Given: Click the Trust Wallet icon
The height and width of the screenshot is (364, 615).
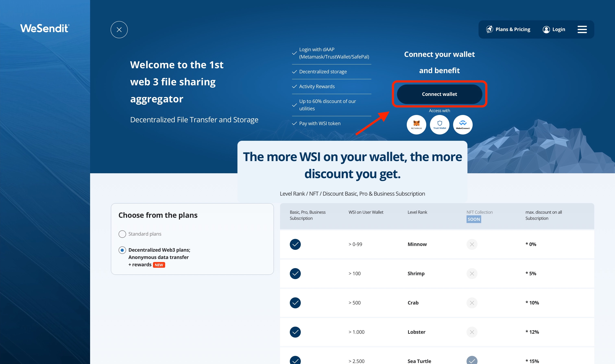Looking at the screenshot, I should [x=439, y=125].
